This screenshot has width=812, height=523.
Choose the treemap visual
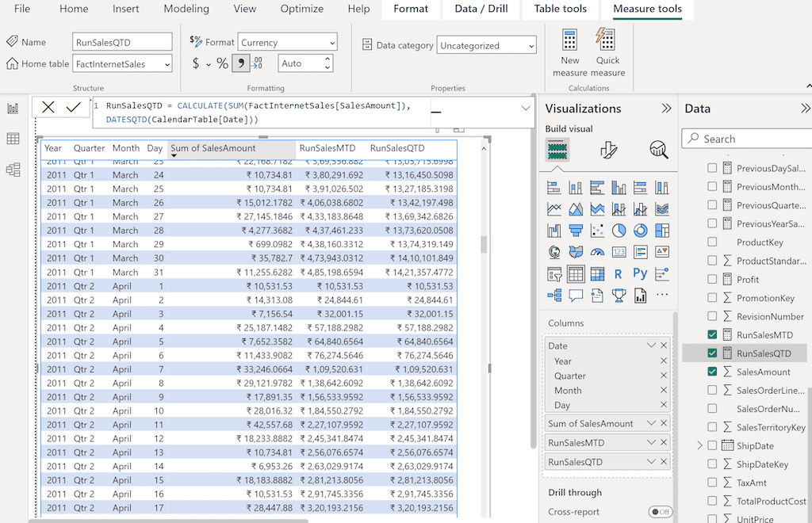point(661,230)
